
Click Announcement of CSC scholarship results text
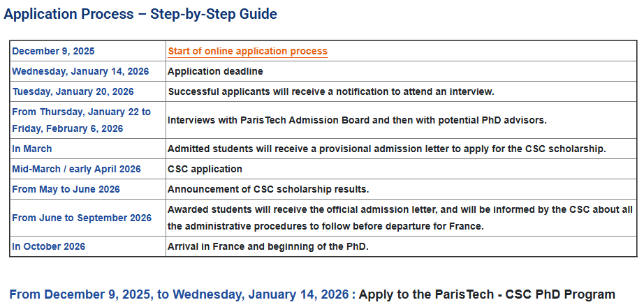268,189
